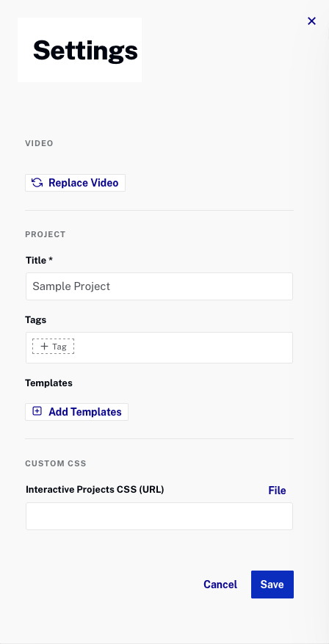Click the Templates label
Screen dimensions: 329x644
49,383
